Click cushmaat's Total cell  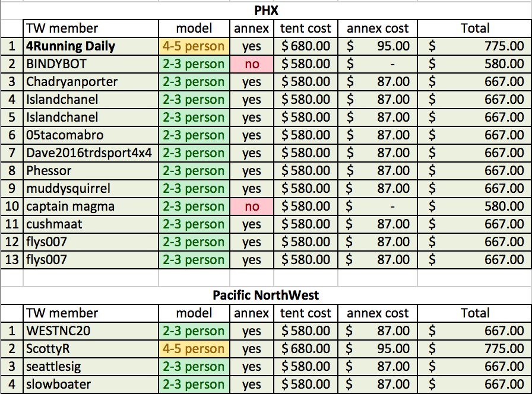coord(474,224)
